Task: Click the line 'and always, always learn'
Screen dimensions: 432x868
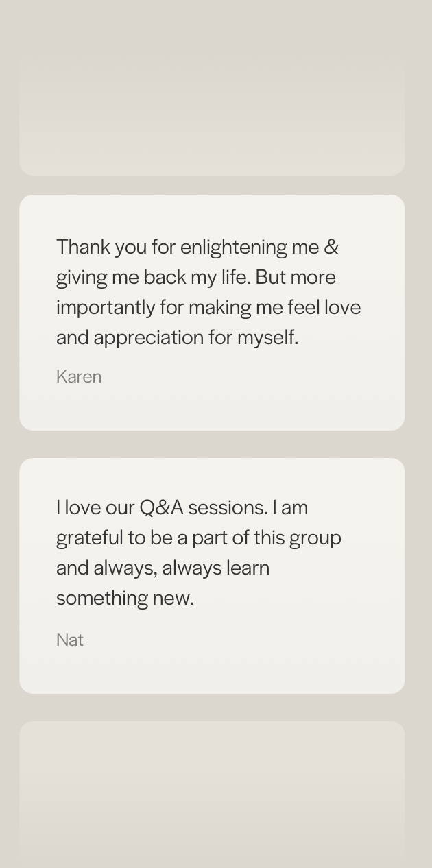Action: point(163,568)
